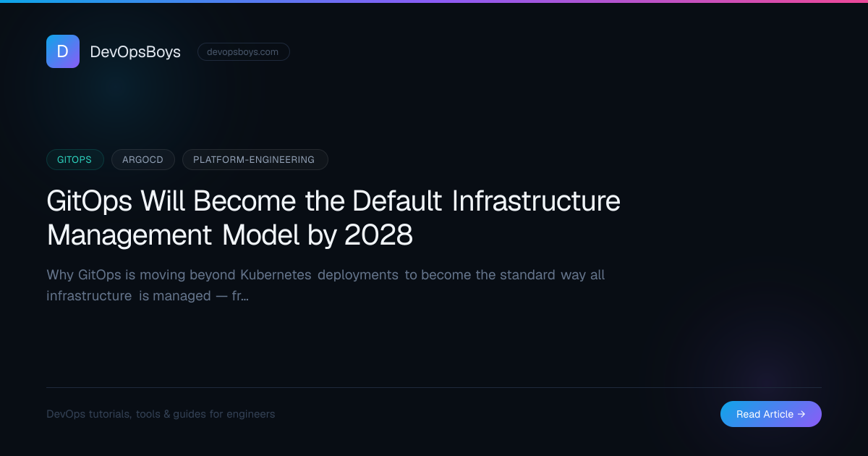Select the PLATFORM-ENGINEERING tag
This screenshot has height=456, width=868.
255,159
